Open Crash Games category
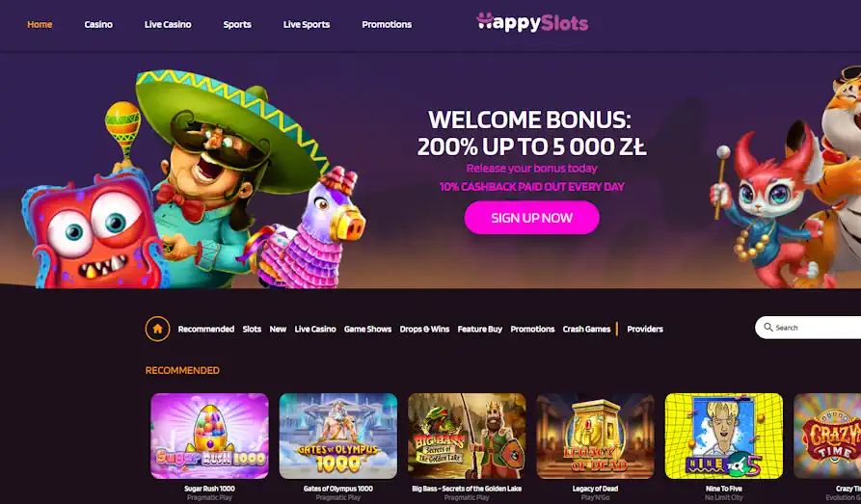This screenshot has height=504, width=861. click(586, 329)
